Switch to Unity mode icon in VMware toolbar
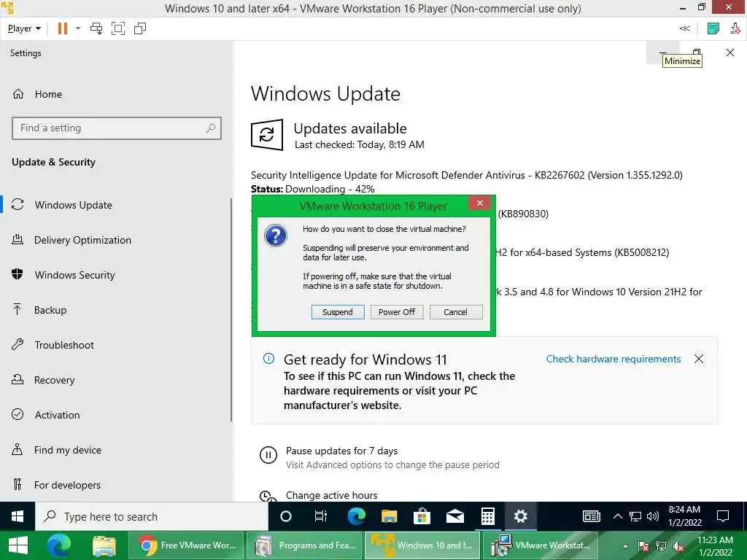 coord(140,28)
